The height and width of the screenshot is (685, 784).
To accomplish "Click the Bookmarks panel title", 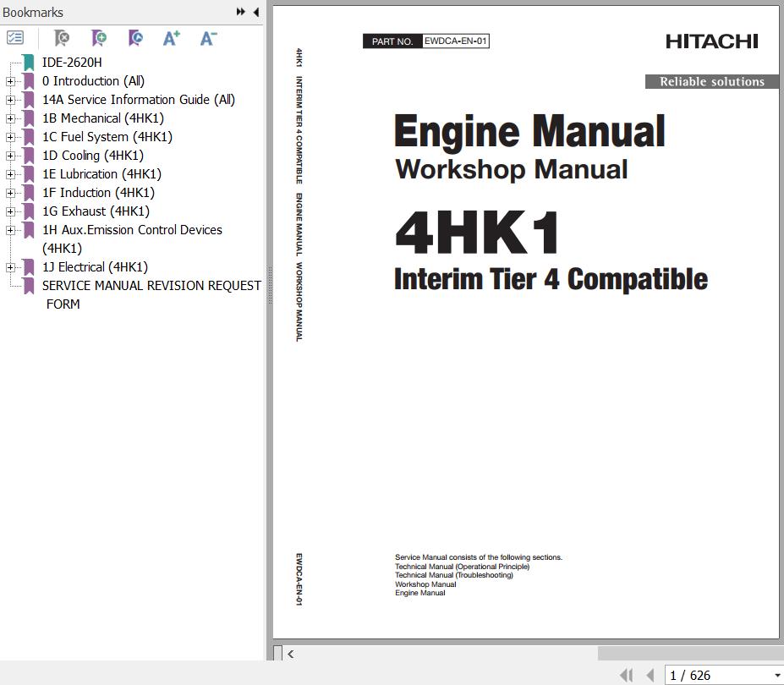I will [33, 12].
